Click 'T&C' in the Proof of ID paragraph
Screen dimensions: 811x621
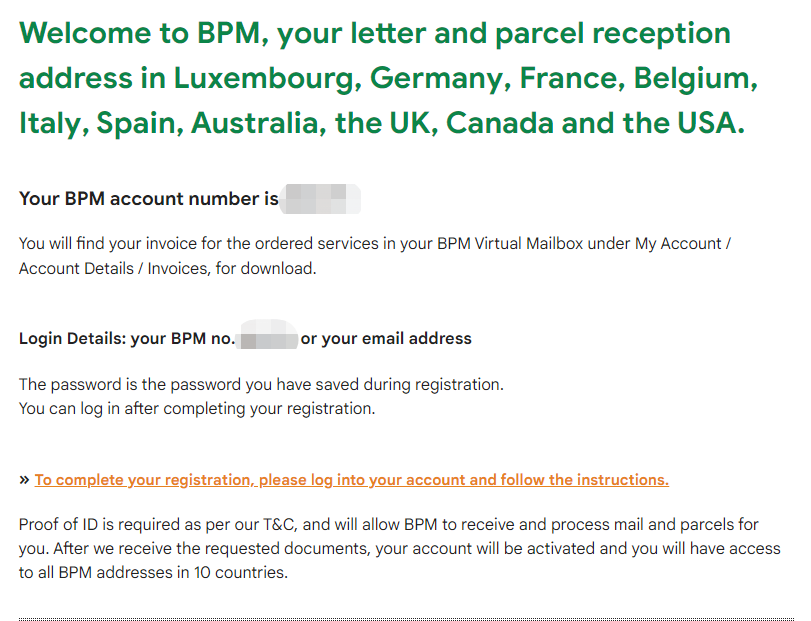[x=280, y=525]
